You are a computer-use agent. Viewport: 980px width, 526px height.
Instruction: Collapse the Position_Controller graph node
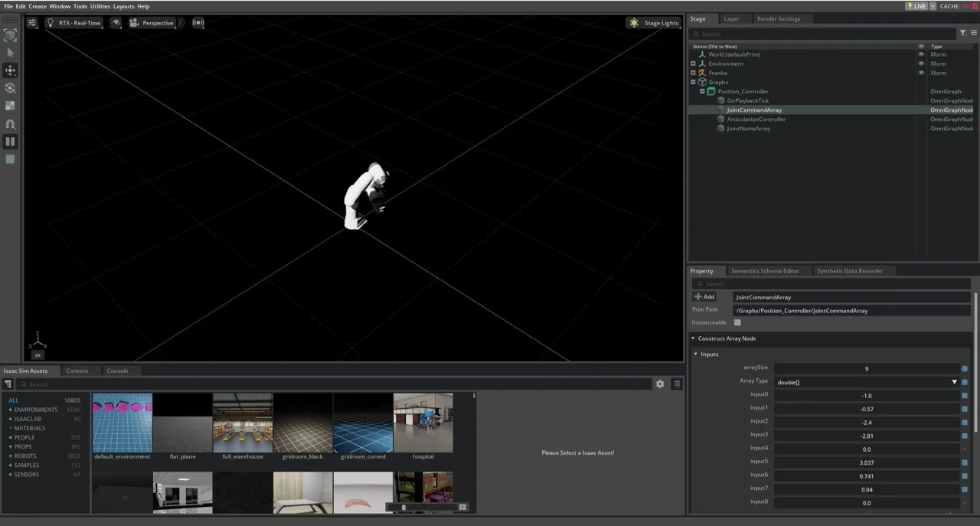point(702,91)
